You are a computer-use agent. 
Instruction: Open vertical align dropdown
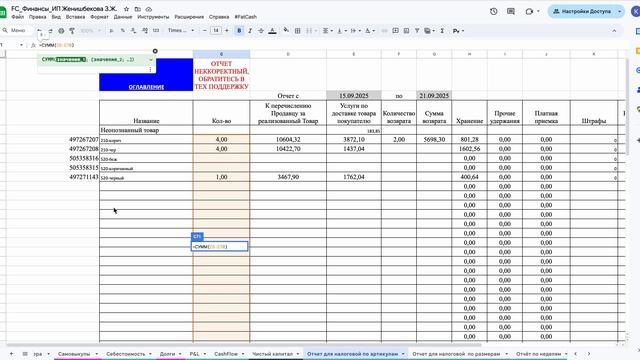click(341, 31)
